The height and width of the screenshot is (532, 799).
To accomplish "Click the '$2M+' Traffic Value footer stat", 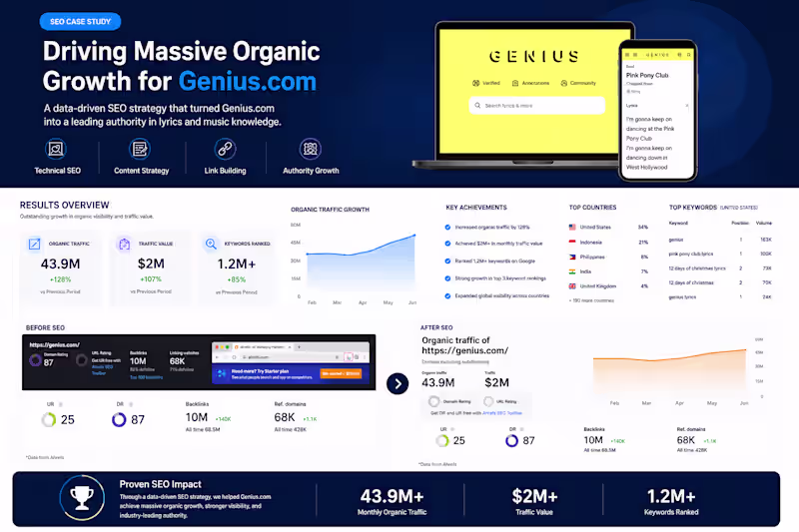I will click(x=534, y=496).
